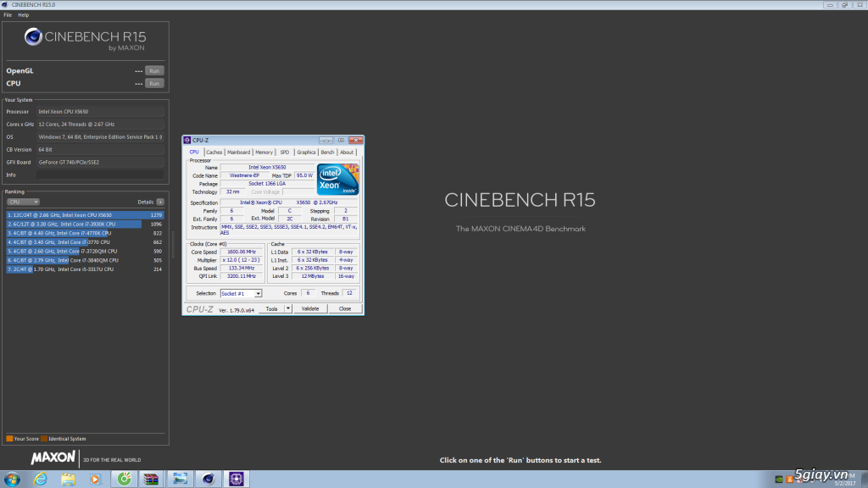Click the Level 3 cache 12 MBytes value
The height and width of the screenshot is (488, 868).
pyautogui.click(x=313, y=276)
